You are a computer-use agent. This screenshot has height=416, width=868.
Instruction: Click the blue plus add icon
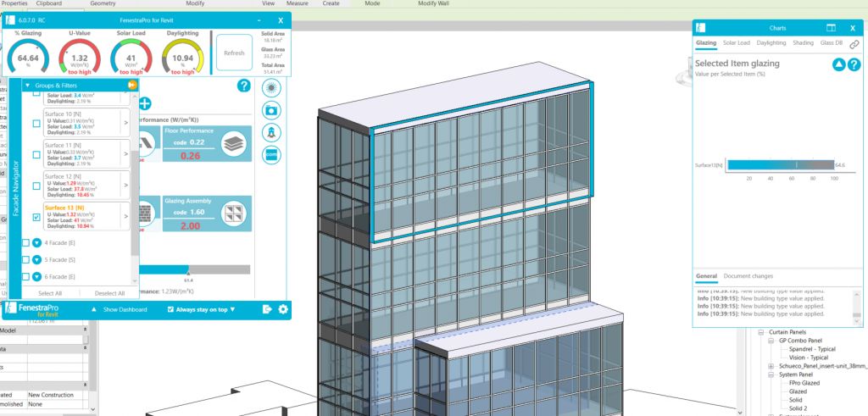[x=144, y=103]
